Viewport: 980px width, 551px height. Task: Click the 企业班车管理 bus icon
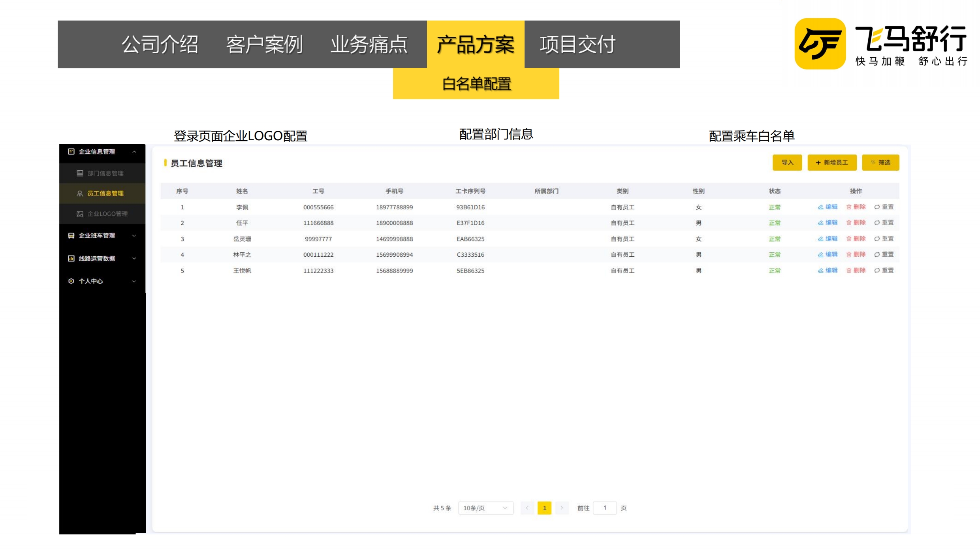click(71, 236)
